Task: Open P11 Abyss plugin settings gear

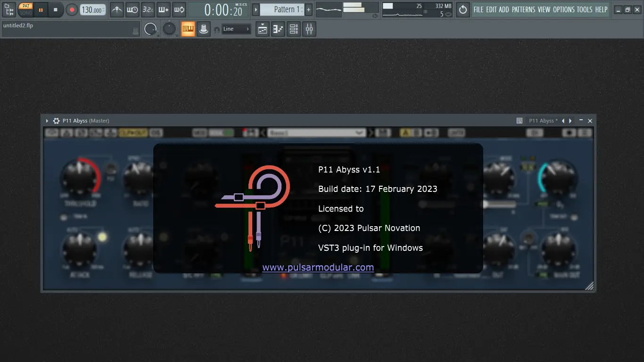Action: click(x=56, y=121)
